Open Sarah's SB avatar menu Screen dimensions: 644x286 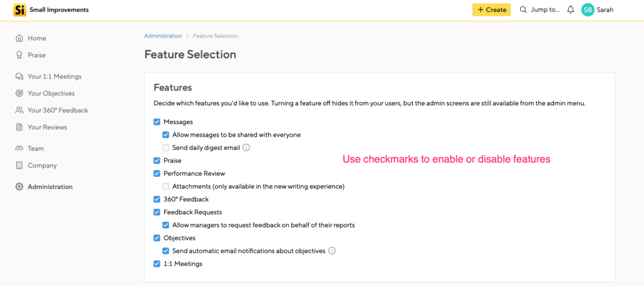pos(588,10)
